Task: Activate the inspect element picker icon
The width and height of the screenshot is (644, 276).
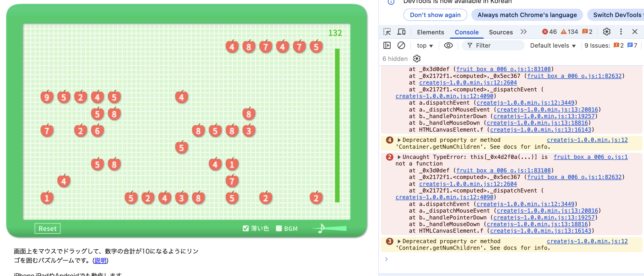Action: point(387,32)
